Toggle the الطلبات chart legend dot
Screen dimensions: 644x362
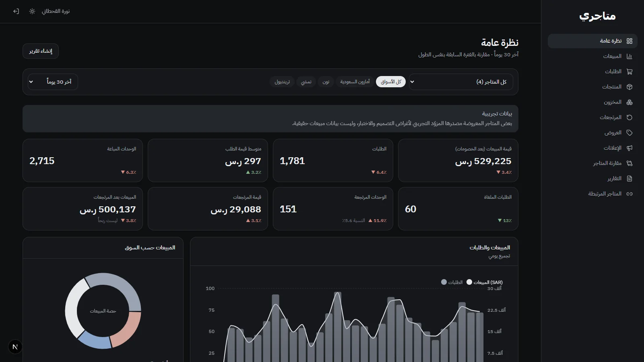click(x=444, y=282)
